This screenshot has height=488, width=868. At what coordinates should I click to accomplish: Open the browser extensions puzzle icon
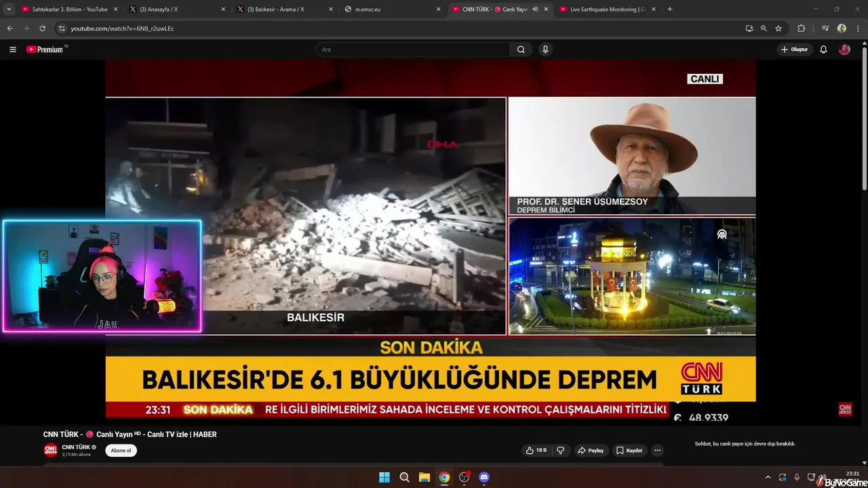(802, 28)
